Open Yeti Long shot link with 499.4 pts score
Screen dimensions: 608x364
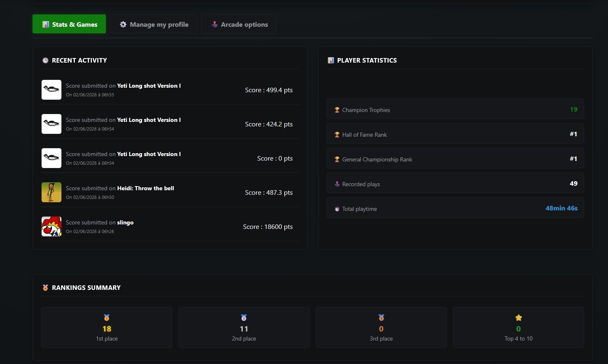point(149,86)
